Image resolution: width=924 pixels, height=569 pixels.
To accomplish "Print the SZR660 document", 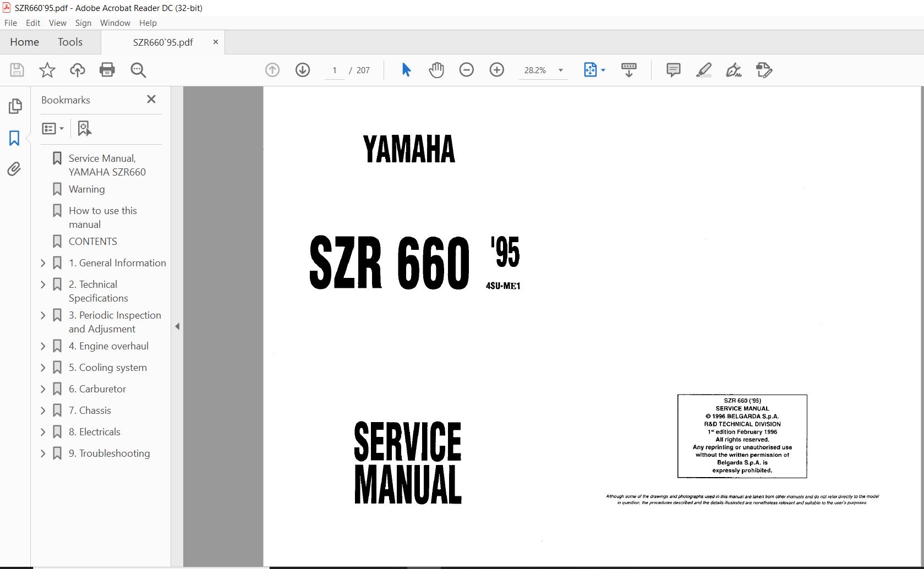I will click(107, 70).
